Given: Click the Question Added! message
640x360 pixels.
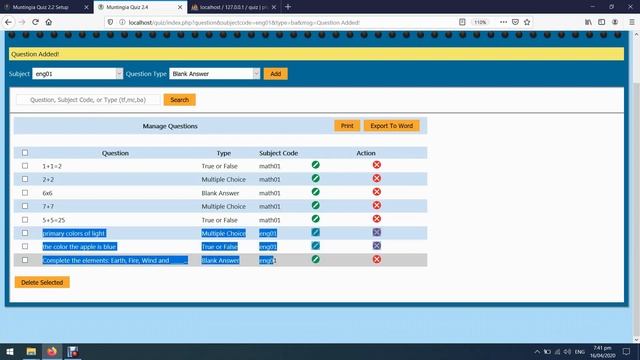Looking at the screenshot, I should pos(35,54).
